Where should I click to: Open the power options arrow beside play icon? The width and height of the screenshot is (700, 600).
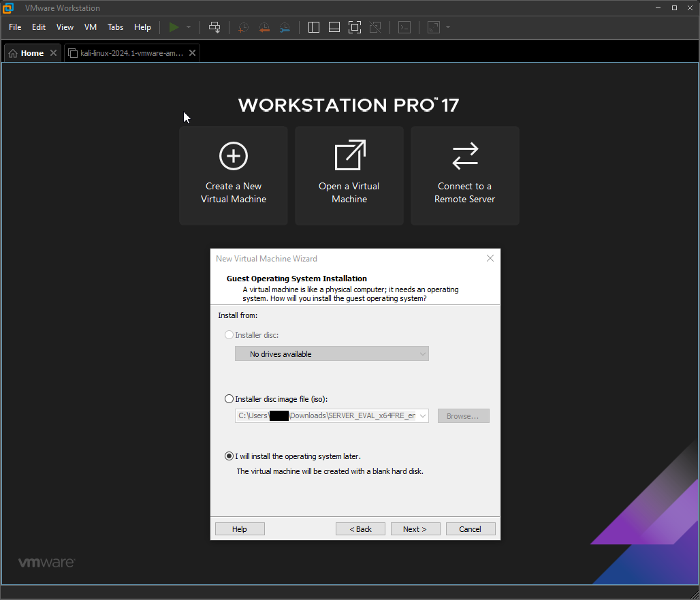pos(189,27)
